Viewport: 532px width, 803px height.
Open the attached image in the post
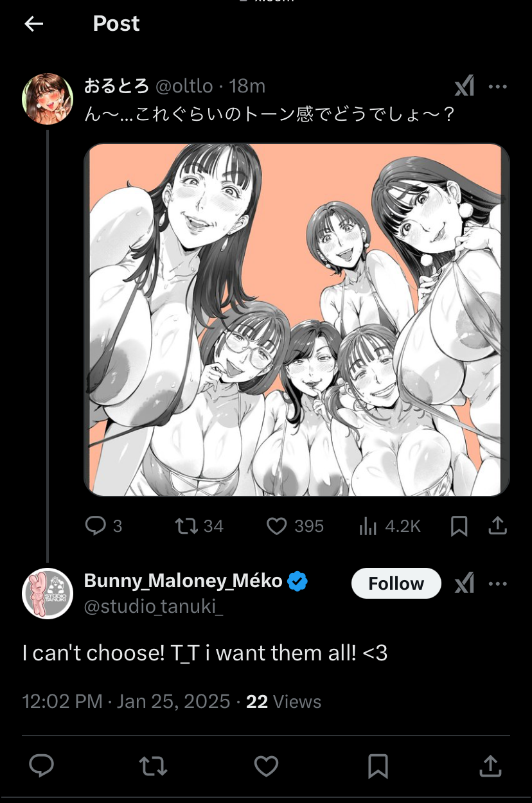click(296, 319)
